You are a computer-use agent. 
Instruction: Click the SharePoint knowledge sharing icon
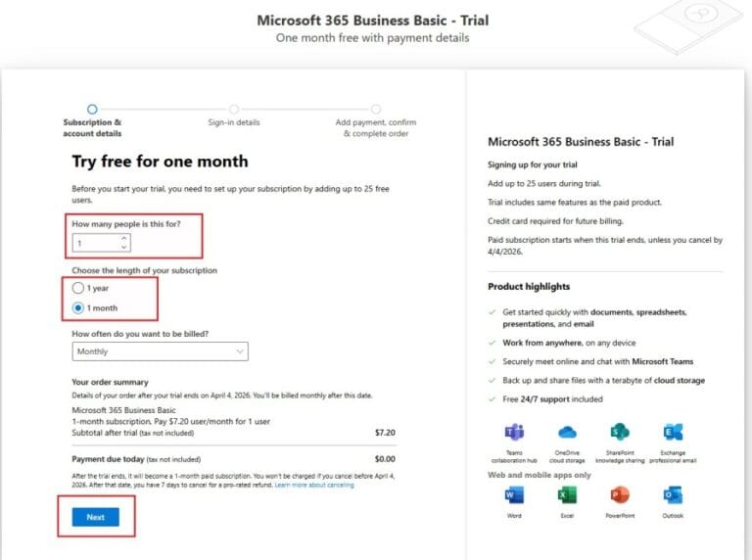tap(620, 432)
